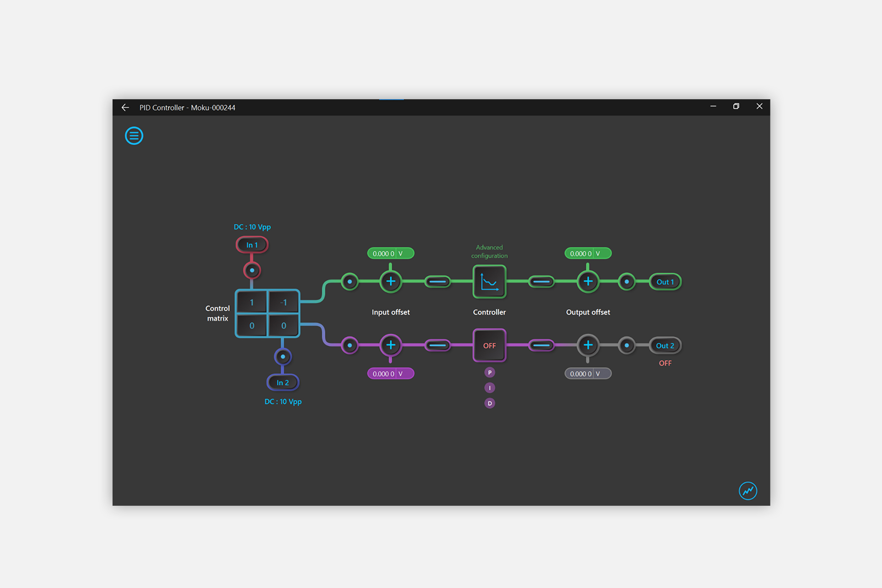Click the Channel 2 Output offset summing node
This screenshot has width=882, height=588.
point(588,345)
